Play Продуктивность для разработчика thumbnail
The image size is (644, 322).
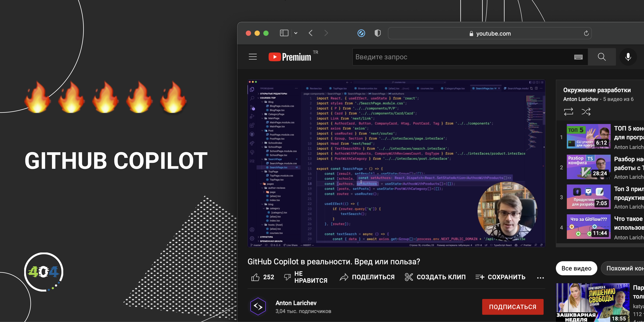[589, 197]
